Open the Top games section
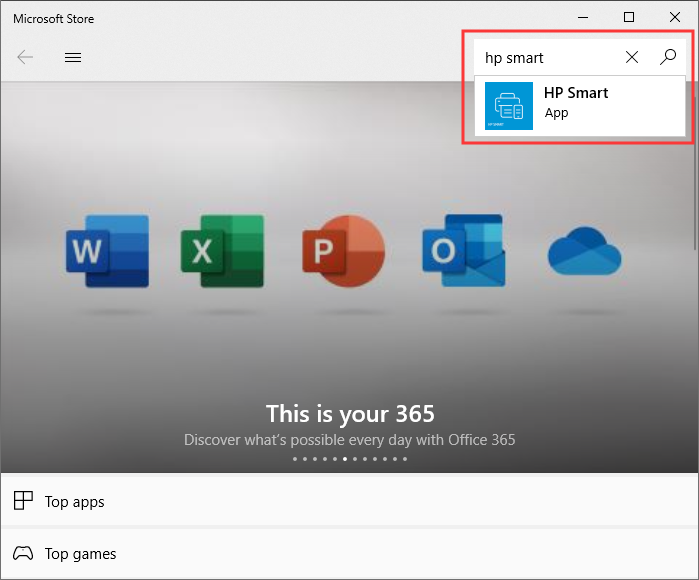 tap(350, 554)
